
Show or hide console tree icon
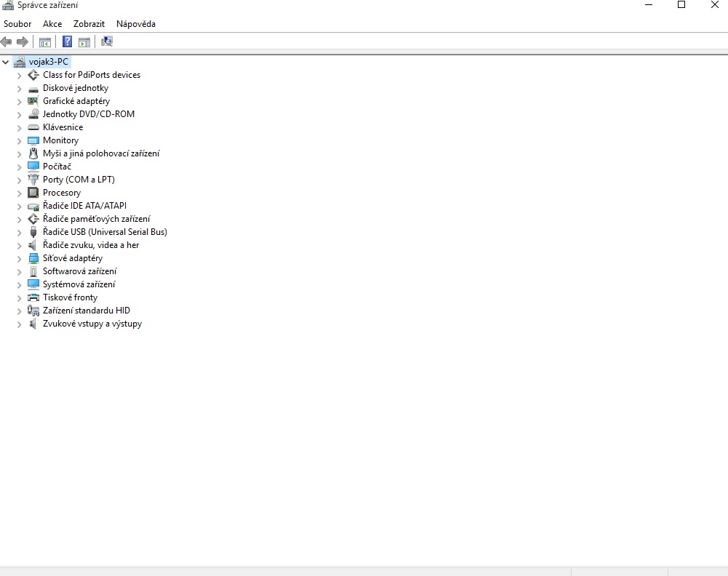[45, 42]
